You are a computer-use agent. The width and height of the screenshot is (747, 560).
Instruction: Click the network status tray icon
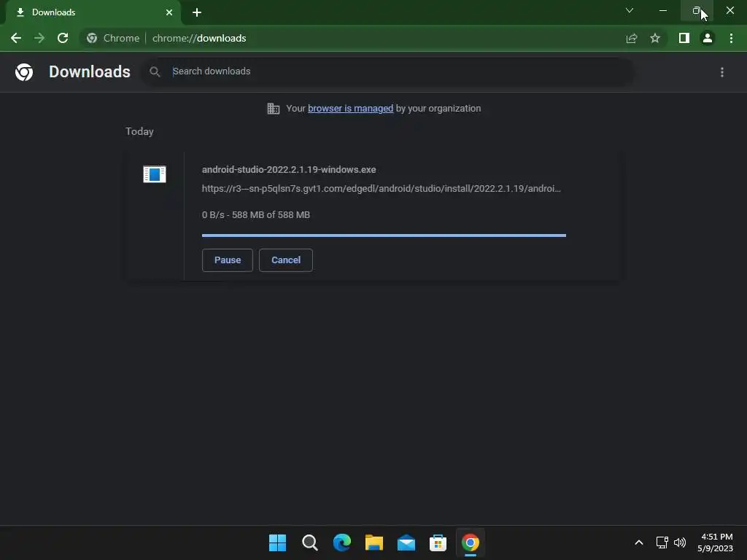[662, 542]
